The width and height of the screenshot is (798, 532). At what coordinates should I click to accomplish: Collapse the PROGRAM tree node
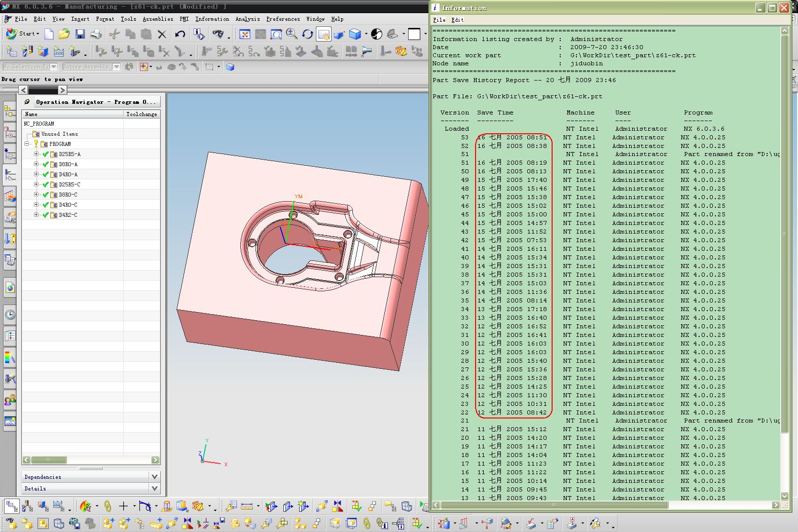tap(27, 144)
